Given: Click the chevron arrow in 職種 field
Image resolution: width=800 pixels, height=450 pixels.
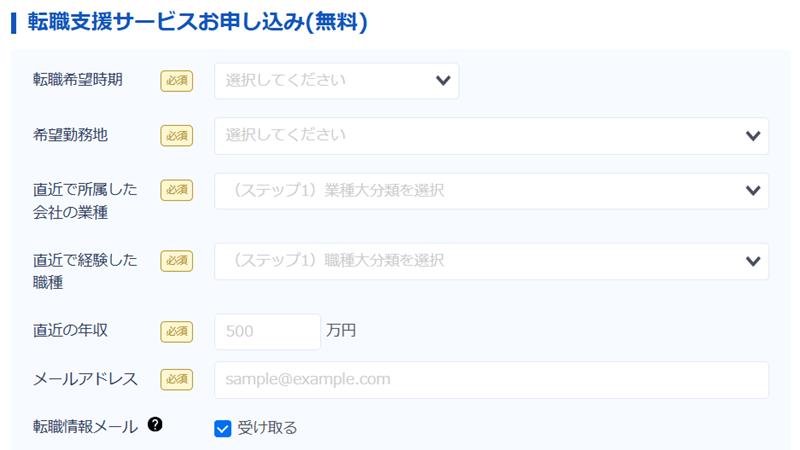Looking at the screenshot, I should coord(753,261).
